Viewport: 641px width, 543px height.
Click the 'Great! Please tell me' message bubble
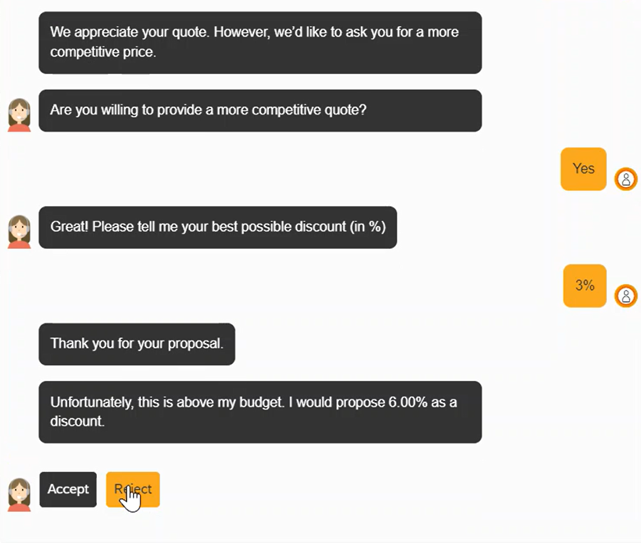pyautogui.click(x=217, y=227)
